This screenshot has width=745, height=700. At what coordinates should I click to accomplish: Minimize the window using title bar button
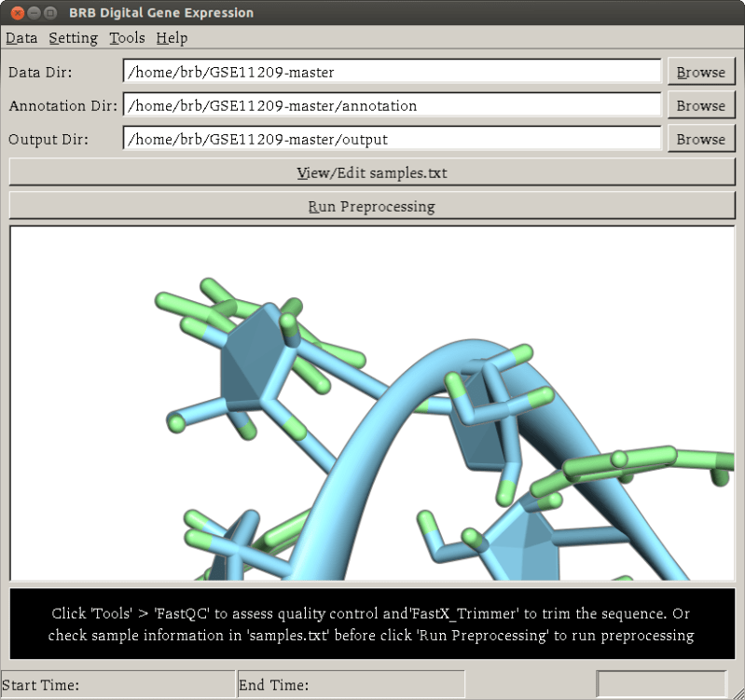pyautogui.click(x=34, y=13)
